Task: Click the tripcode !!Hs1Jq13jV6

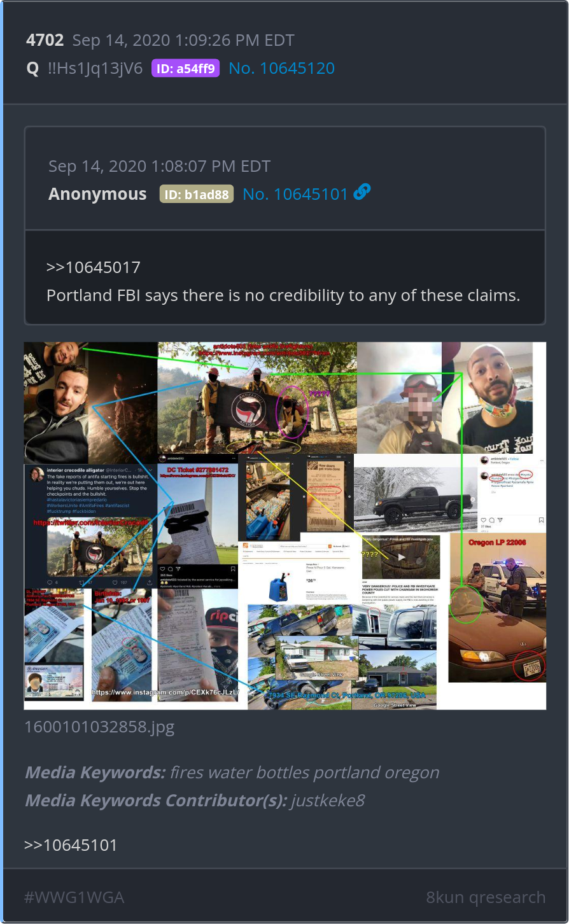Action: pyautogui.click(x=95, y=69)
